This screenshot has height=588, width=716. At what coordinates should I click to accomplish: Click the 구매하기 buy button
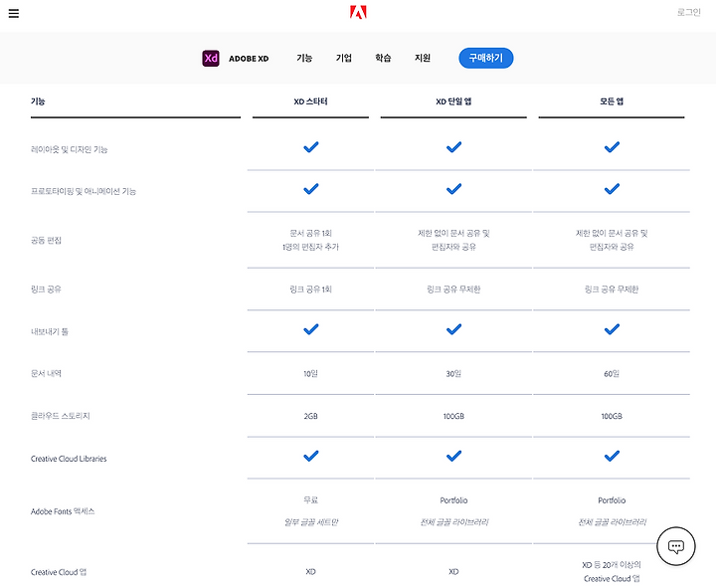[x=486, y=58]
